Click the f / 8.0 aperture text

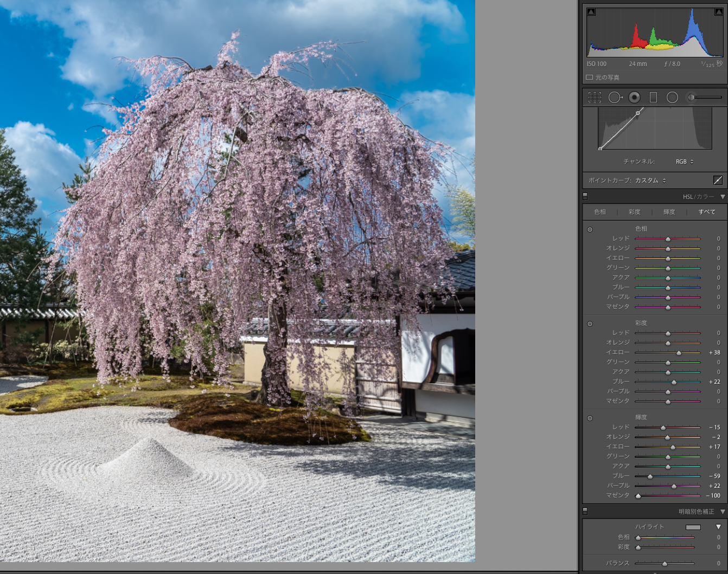(672, 64)
